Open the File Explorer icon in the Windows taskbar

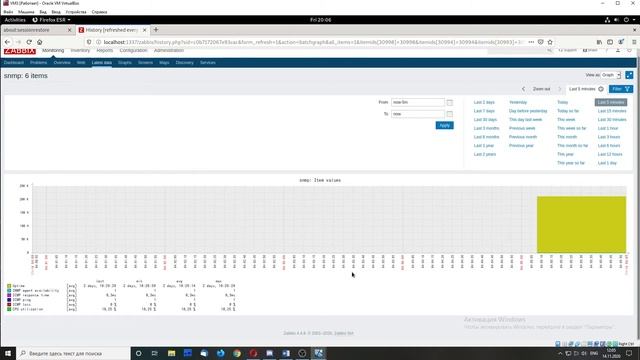point(171,353)
